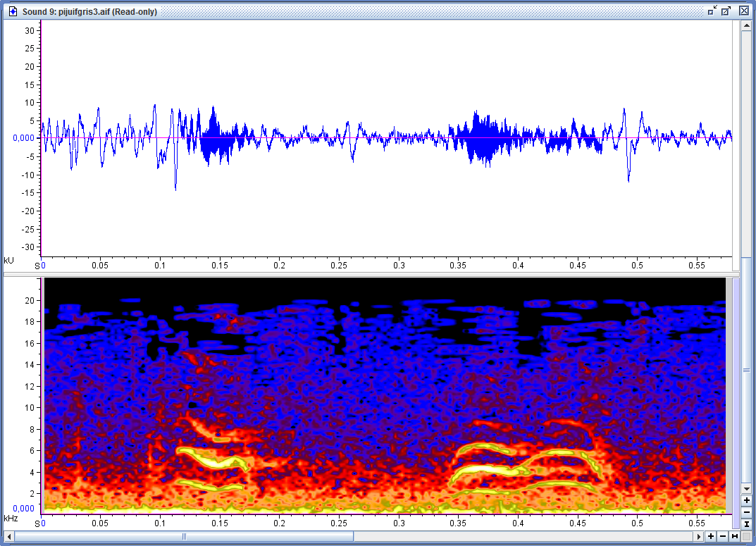Click the vertical scrollbar thumb grip
The image size is (756, 546).
[x=747, y=369]
